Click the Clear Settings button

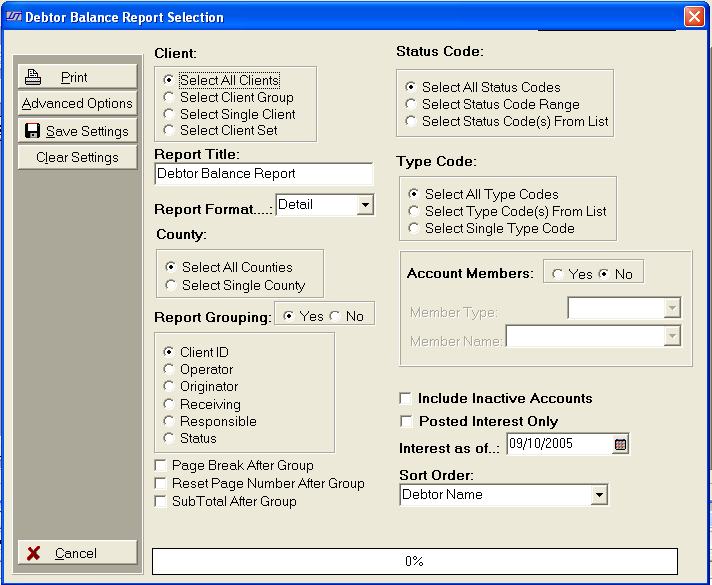click(77, 157)
